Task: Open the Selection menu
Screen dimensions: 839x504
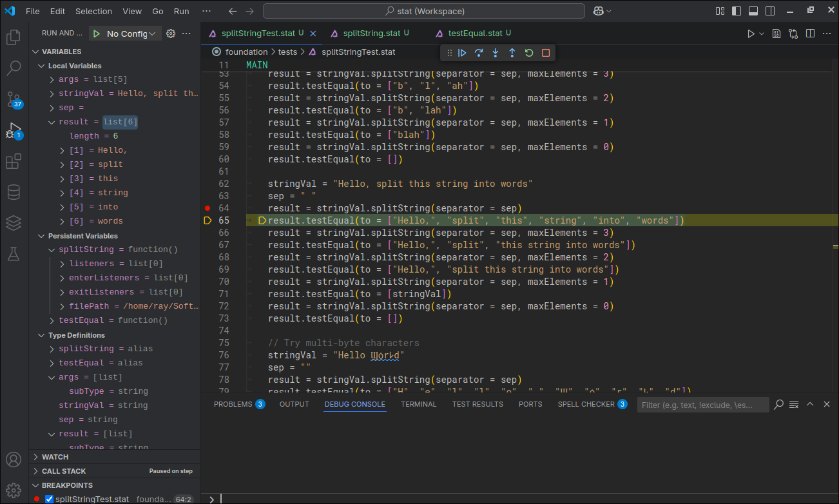Action: 93,11
